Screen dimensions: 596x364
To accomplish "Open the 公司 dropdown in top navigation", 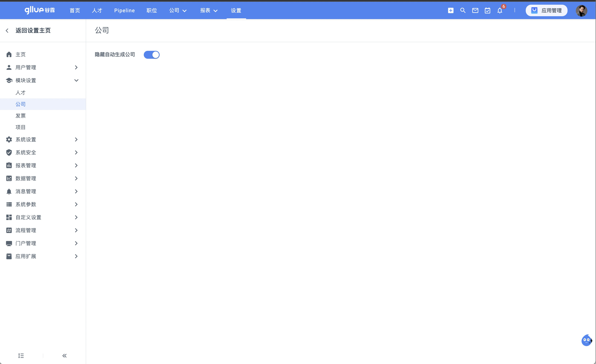I will click(178, 10).
